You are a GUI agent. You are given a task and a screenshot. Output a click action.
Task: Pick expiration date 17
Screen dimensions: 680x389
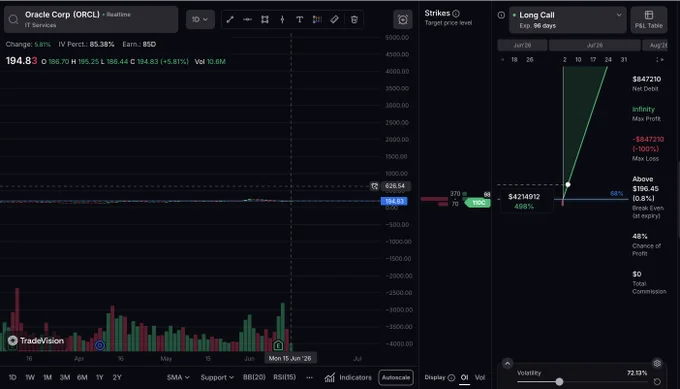click(593, 60)
